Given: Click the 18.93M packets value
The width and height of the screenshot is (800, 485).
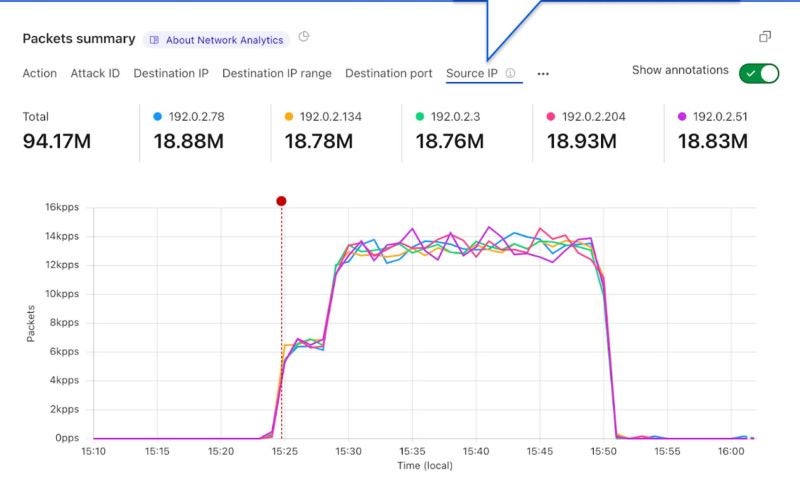Looking at the screenshot, I should click(582, 141).
